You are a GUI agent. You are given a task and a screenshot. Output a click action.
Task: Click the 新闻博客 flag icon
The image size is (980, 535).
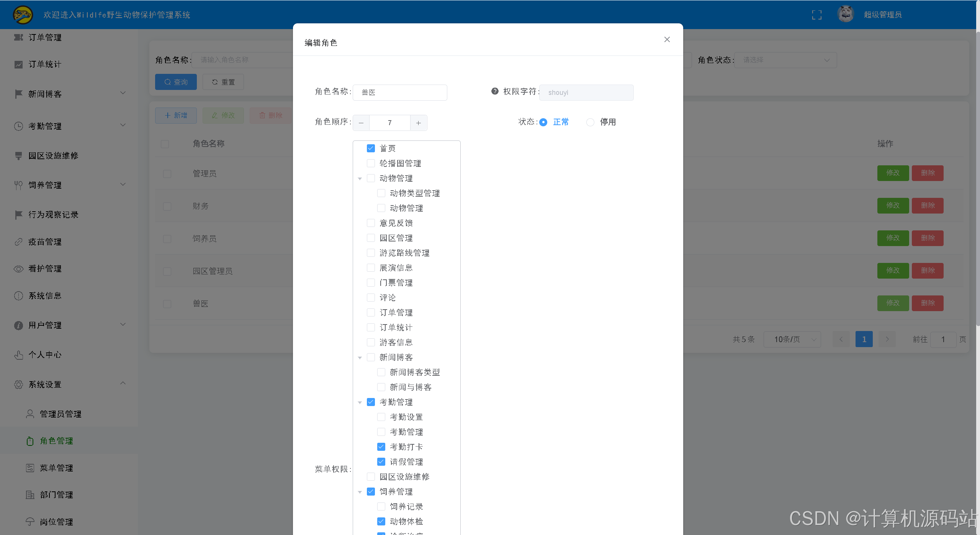(18, 94)
